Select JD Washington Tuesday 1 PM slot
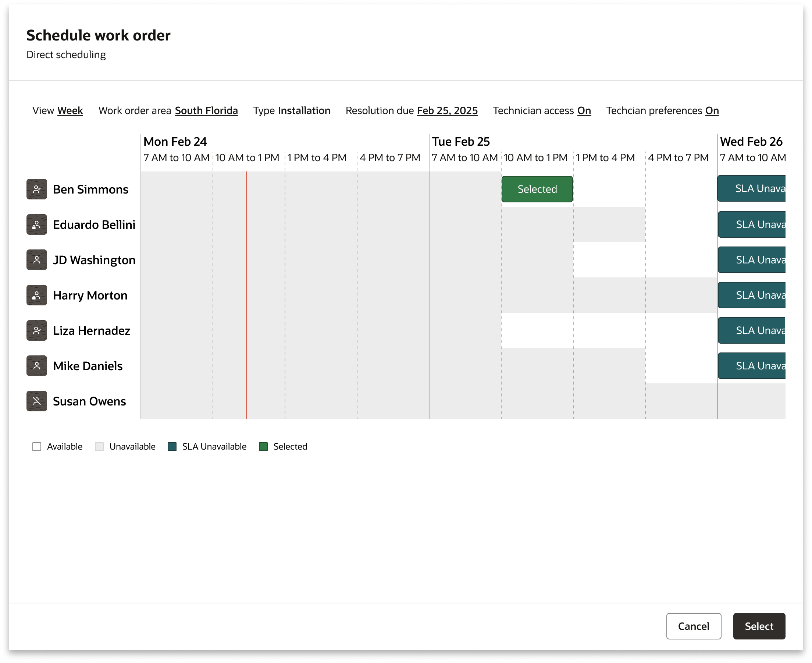The width and height of the screenshot is (812, 663). point(609,260)
